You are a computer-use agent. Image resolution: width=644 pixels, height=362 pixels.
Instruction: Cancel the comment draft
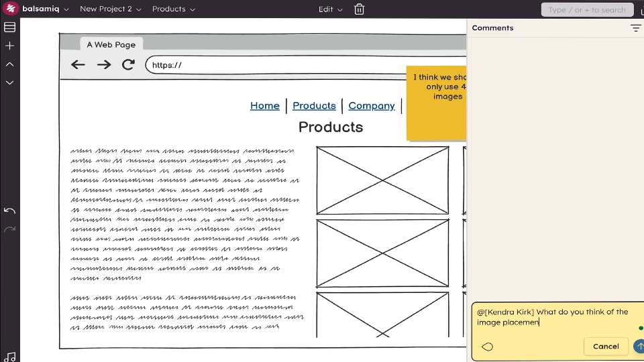click(x=606, y=347)
